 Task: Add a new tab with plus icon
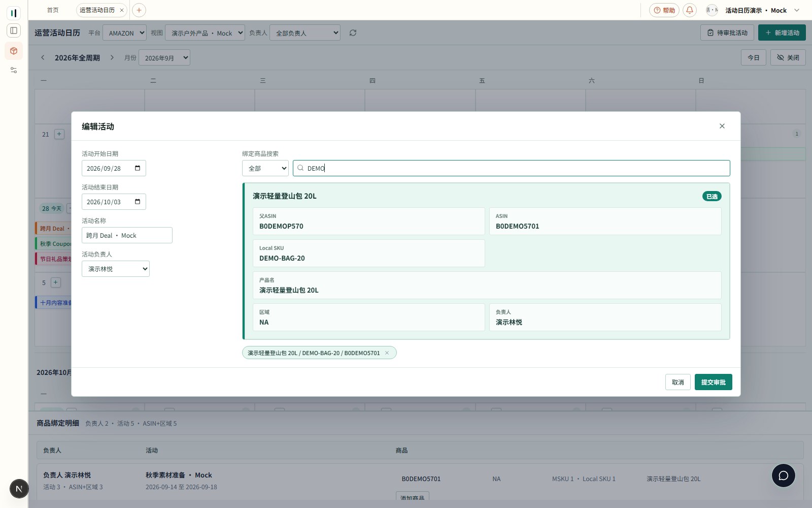coord(139,10)
